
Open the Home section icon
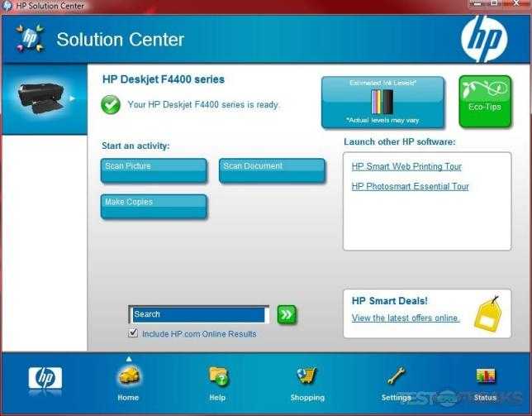coord(129,375)
